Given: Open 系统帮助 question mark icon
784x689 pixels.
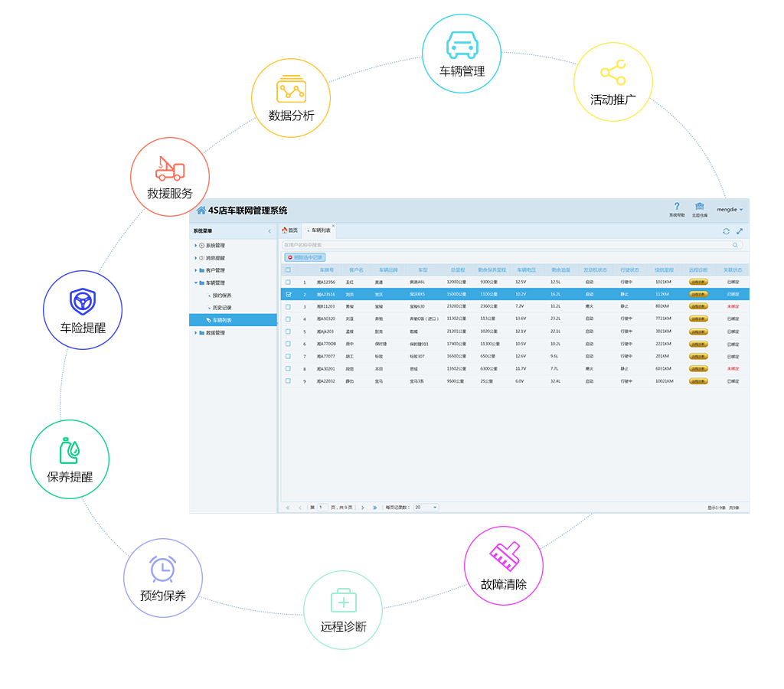Looking at the screenshot, I should pos(677,206).
